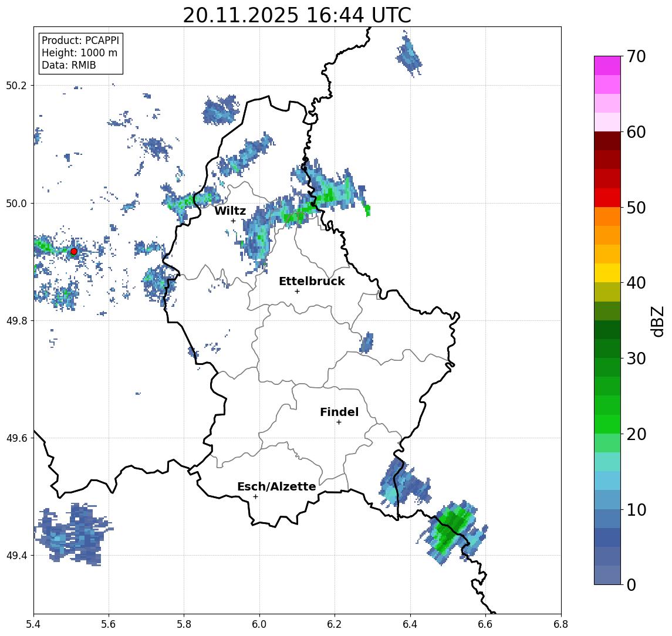Click the dark maroon colorbar segment below 60
672x636 pixels.
click(x=607, y=141)
